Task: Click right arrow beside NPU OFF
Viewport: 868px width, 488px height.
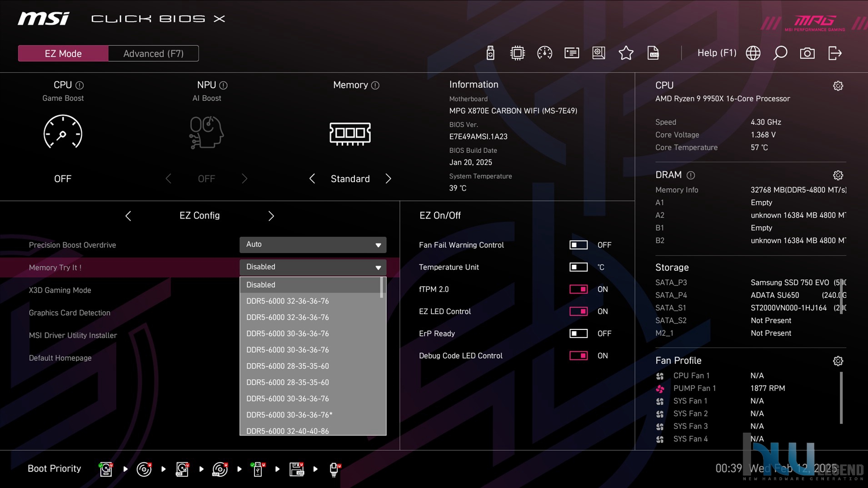Action: coord(244,179)
